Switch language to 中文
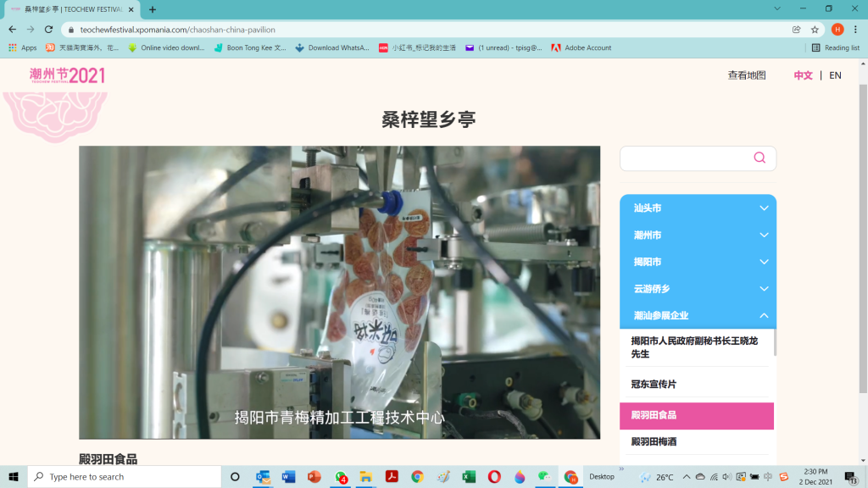 [x=803, y=75]
